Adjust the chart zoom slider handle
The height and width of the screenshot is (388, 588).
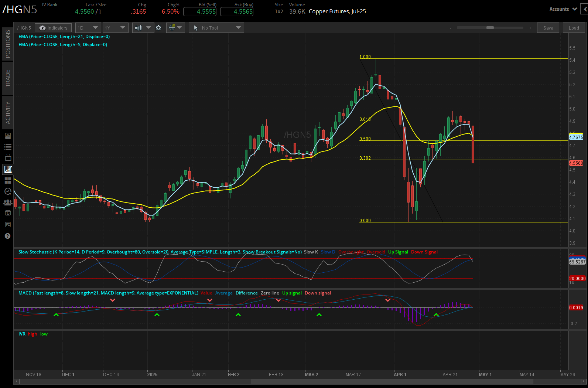490,28
